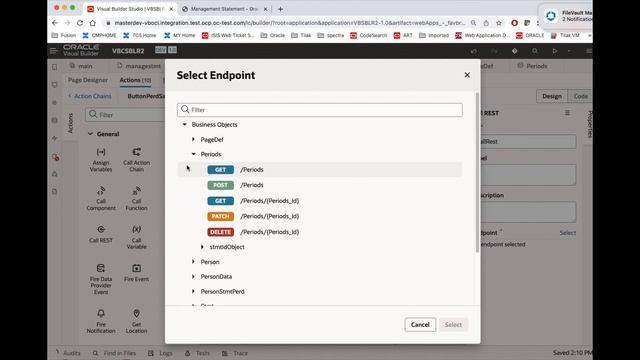
Task: Open the Visual Builder hamburger menu
Action: tap(53, 51)
